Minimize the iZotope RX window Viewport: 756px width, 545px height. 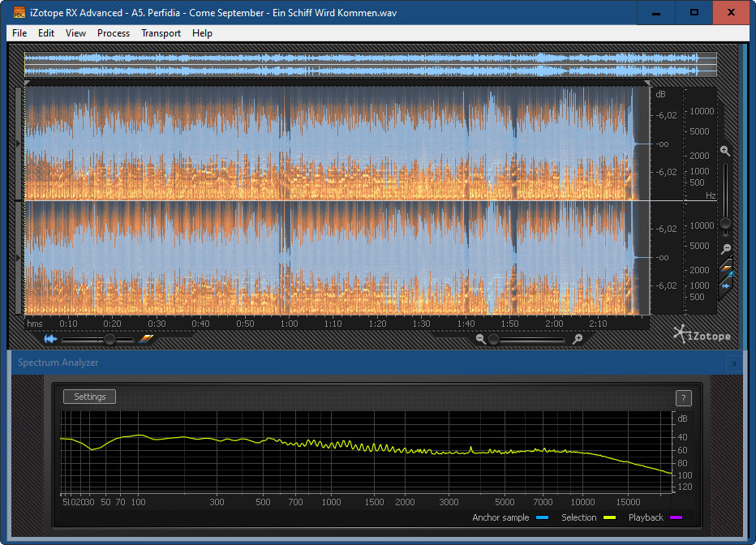point(655,13)
